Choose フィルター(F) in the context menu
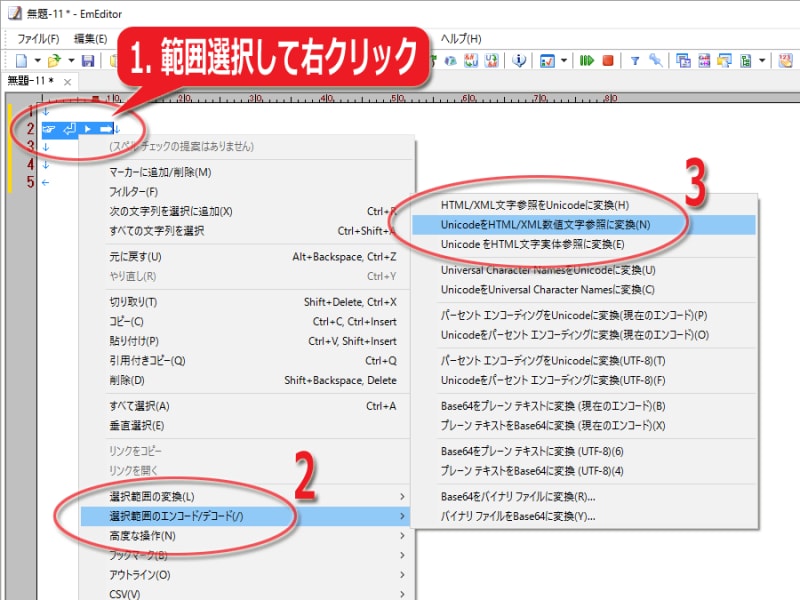Viewport: 800px width, 600px height. tap(246, 192)
